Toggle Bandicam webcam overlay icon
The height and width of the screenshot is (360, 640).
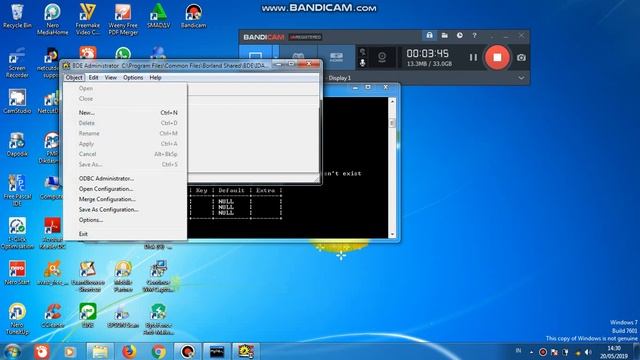[x=382, y=57]
